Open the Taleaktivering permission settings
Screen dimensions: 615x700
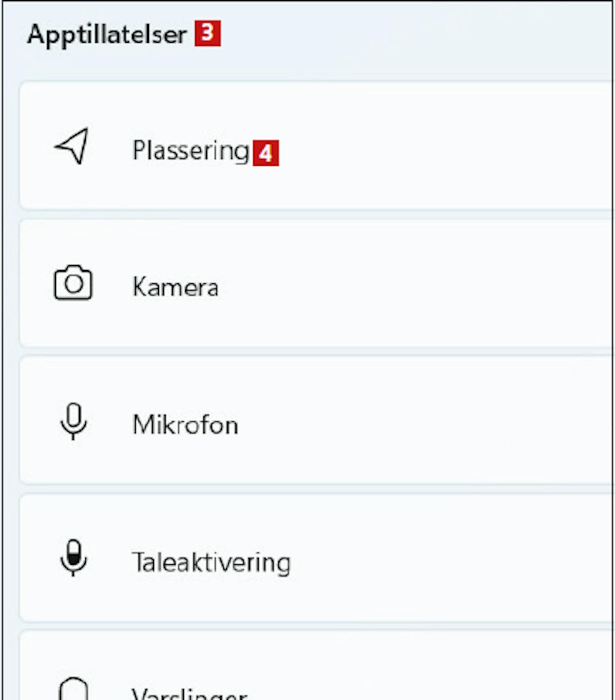pyautogui.click(x=317, y=558)
